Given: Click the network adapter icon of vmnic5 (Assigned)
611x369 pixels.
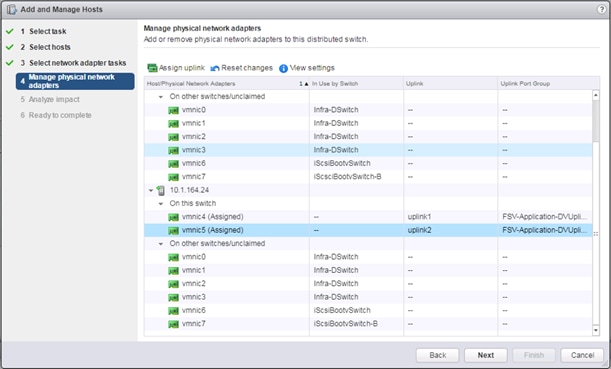Looking at the screenshot, I should [173, 231].
